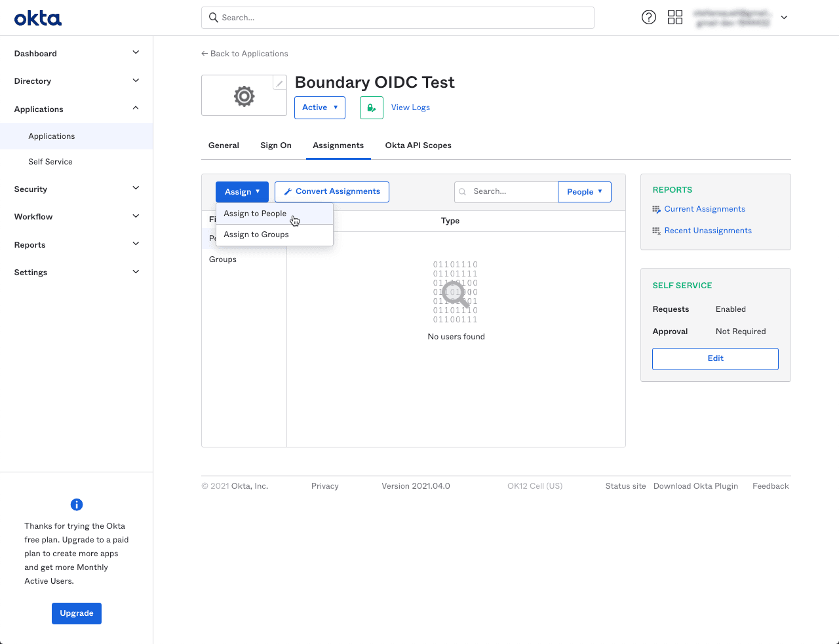Click the Convert Assignments button
This screenshot has width=839, height=644.
pos(332,192)
